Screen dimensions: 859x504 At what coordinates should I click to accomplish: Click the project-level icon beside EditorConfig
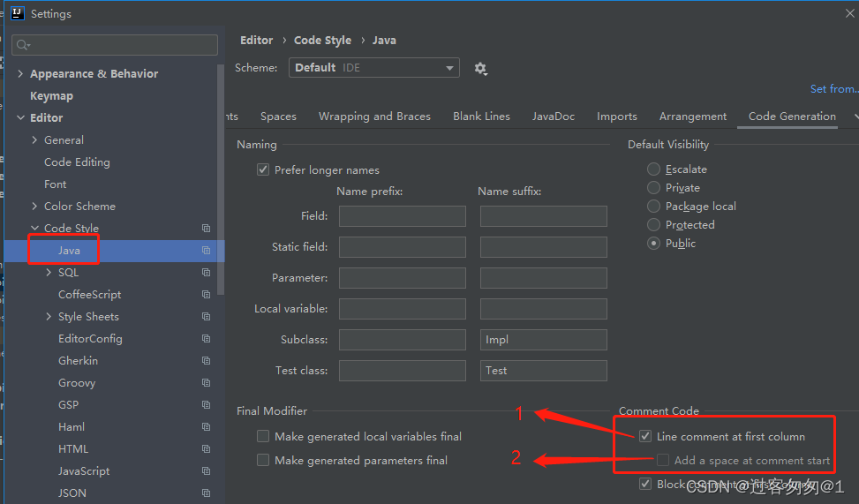click(x=206, y=339)
